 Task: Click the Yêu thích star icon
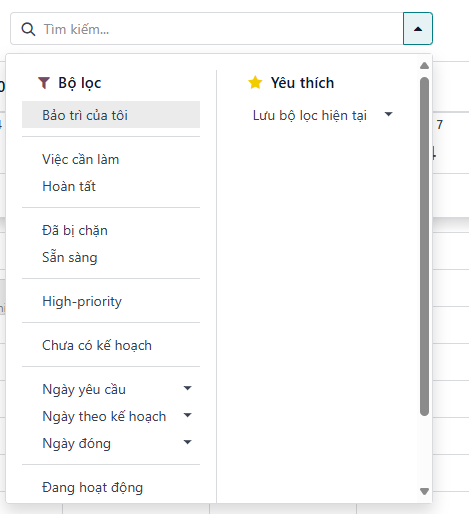click(255, 82)
